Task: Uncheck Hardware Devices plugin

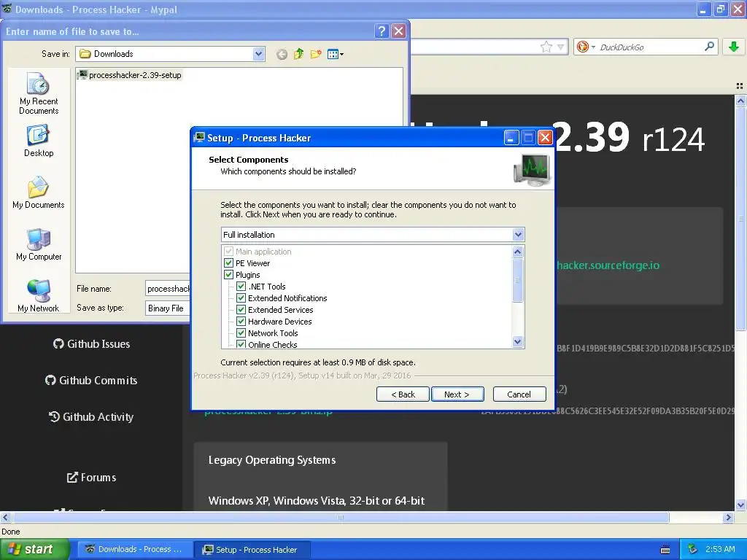Action: [x=241, y=322]
